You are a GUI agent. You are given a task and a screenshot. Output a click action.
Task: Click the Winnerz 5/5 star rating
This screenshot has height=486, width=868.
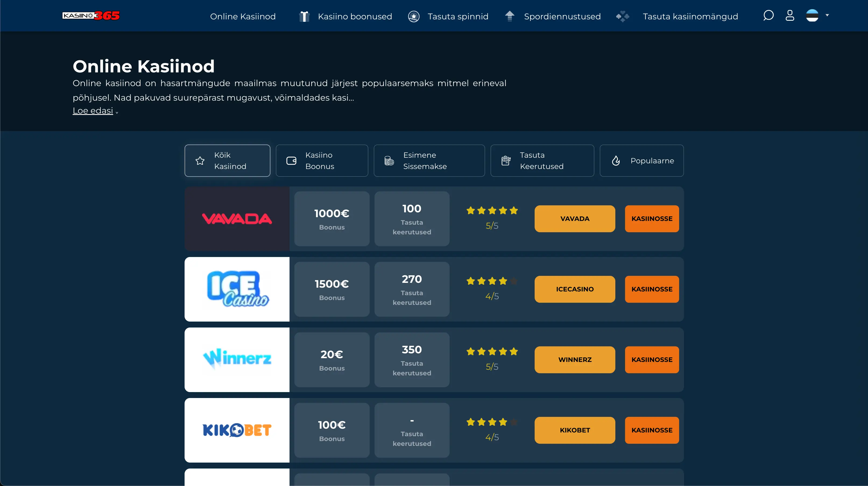(x=492, y=359)
